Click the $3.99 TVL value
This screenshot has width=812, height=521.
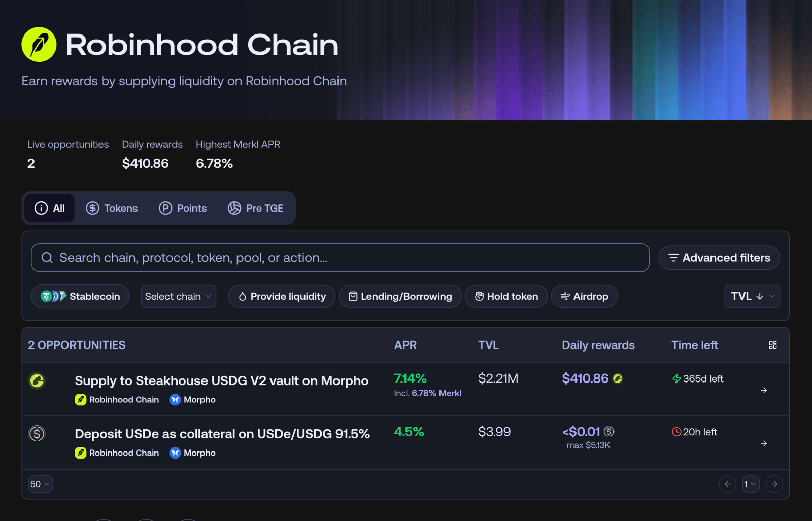pos(494,432)
